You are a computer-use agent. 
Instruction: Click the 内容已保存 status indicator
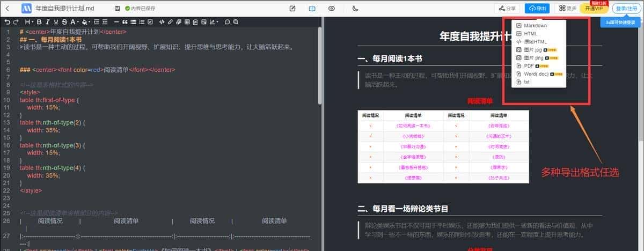(x=140, y=8)
